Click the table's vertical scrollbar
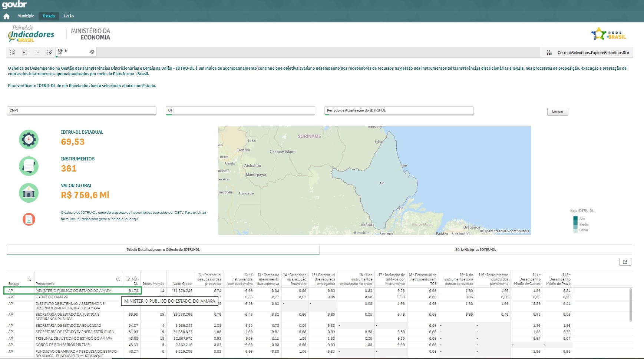 point(630,305)
